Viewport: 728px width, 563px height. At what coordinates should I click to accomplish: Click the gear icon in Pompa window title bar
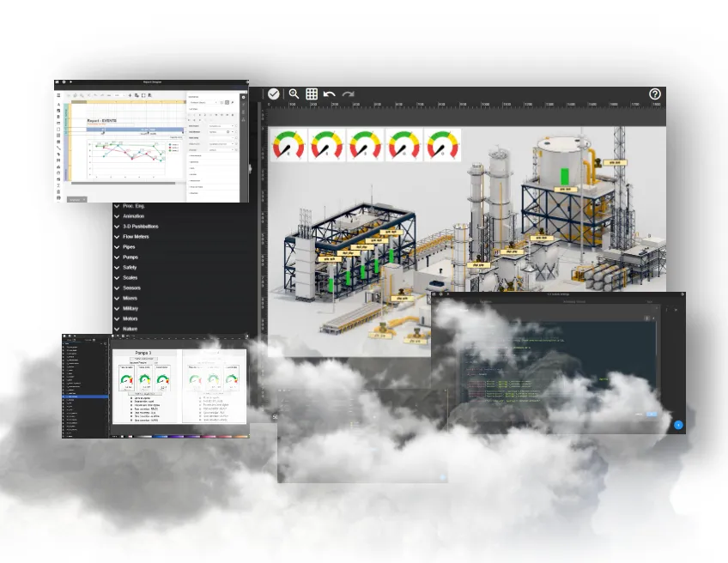(x=70, y=336)
